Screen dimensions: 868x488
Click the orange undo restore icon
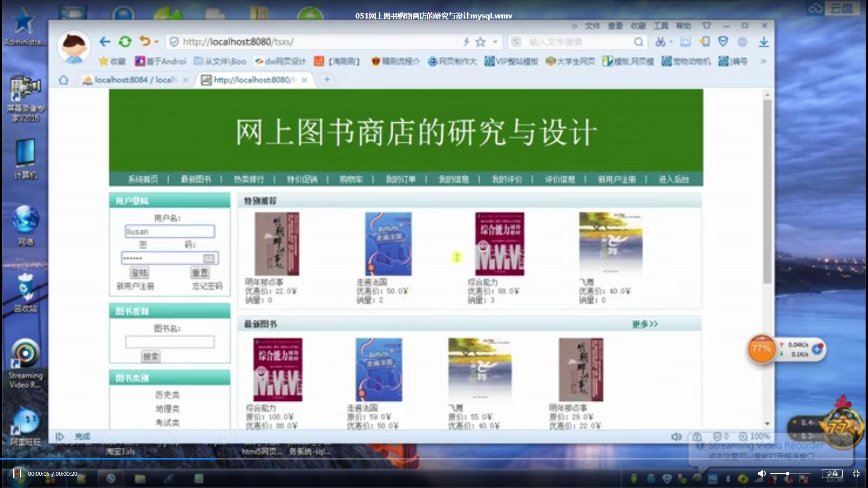(145, 41)
